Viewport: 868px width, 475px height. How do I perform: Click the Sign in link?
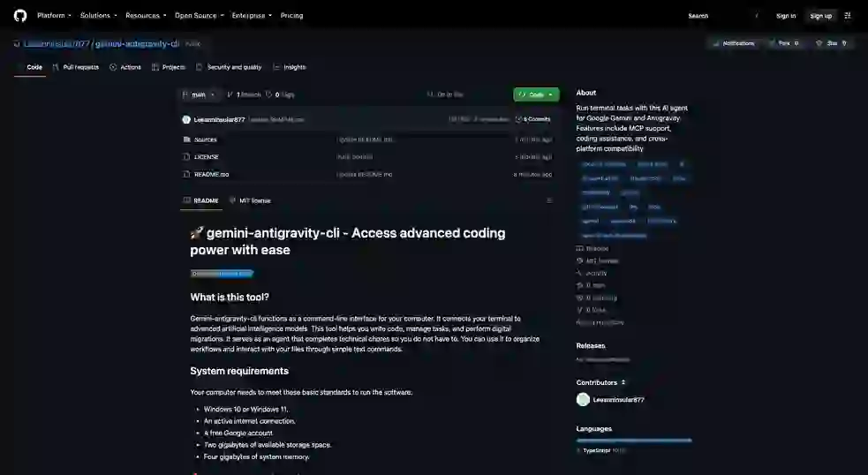click(786, 16)
